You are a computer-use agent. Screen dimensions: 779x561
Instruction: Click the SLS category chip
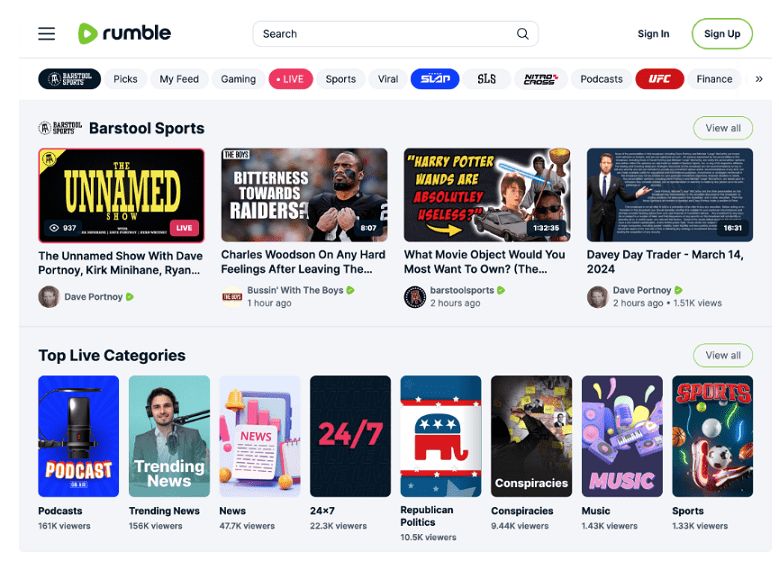pos(486,79)
